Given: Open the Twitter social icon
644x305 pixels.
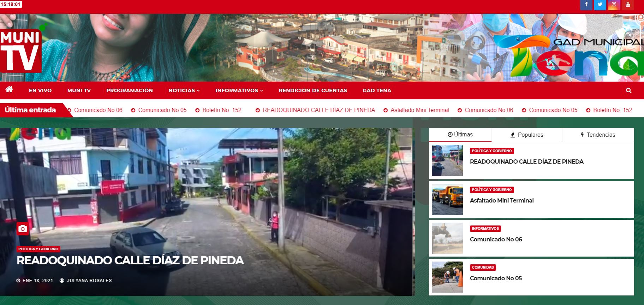Looking at the screenshot, I should (x=600, y=5).
